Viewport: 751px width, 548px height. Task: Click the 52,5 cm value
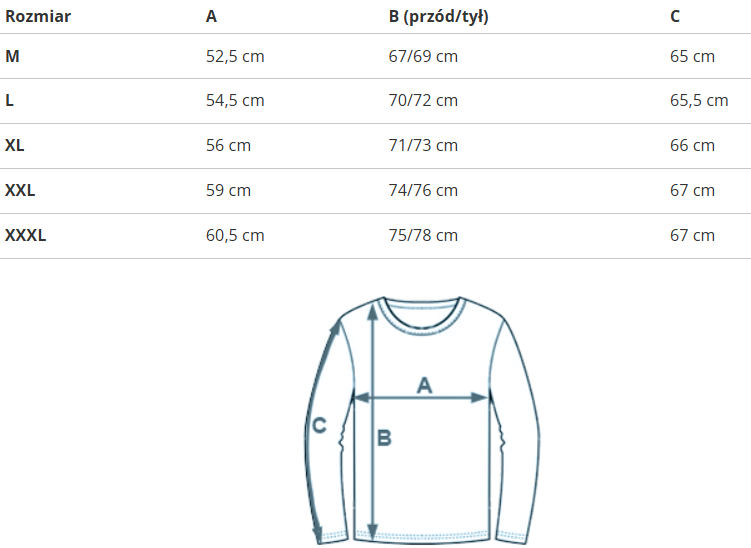coord(235,56)
